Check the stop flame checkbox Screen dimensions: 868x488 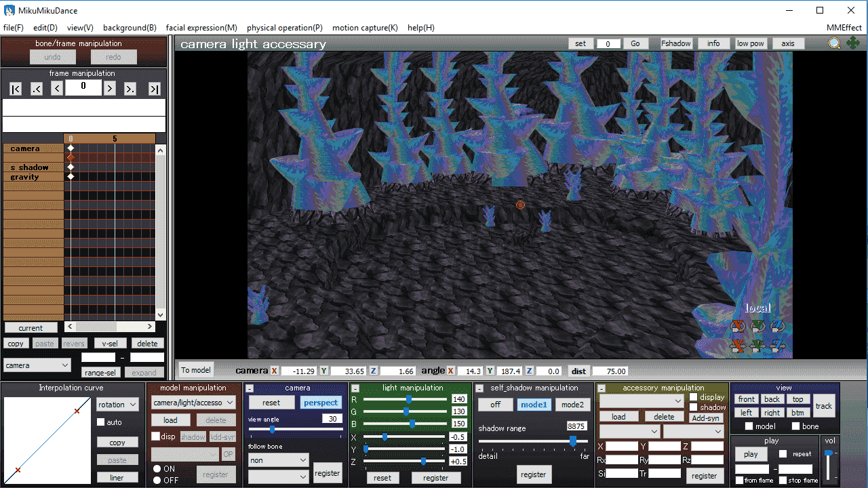(783, 481)
